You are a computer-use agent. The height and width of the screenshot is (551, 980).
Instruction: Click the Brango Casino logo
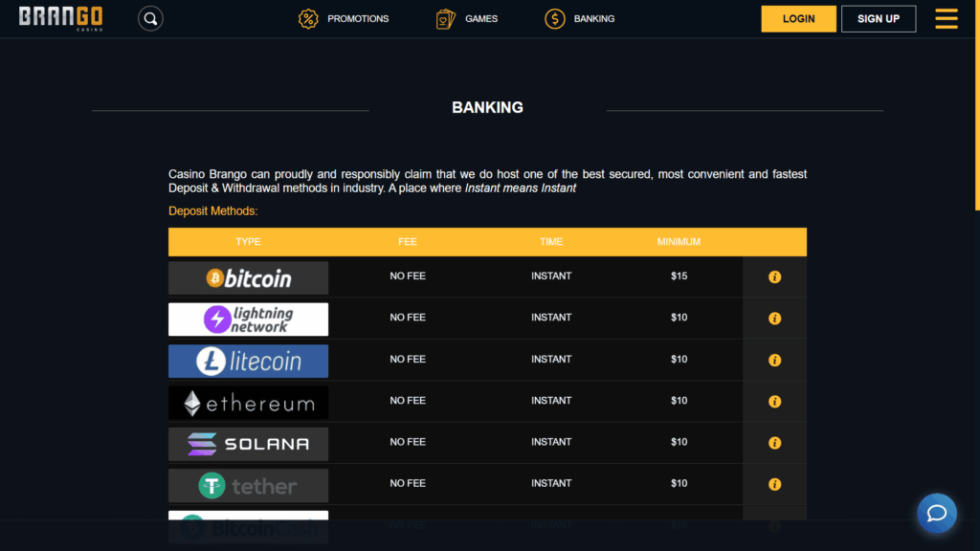59,17
